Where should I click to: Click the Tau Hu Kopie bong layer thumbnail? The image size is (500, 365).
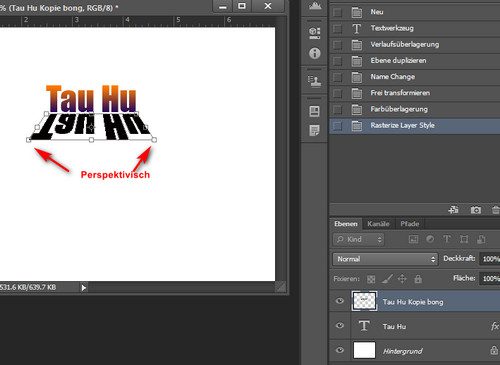[x=364, y=301]
